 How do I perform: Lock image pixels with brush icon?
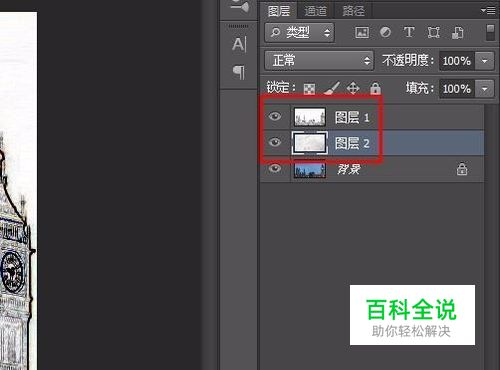click(x=331, y=88)
